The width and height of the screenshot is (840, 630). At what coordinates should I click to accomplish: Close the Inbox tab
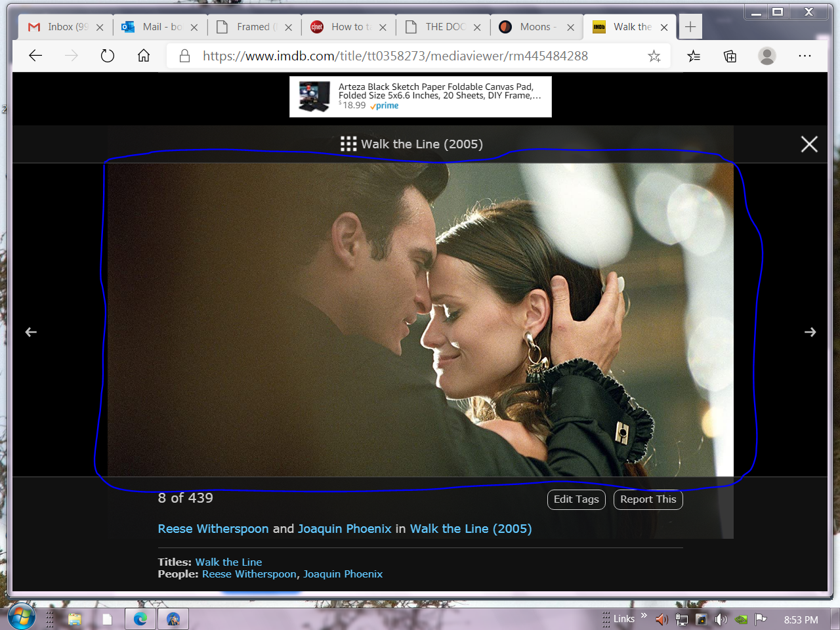(100, 28)
